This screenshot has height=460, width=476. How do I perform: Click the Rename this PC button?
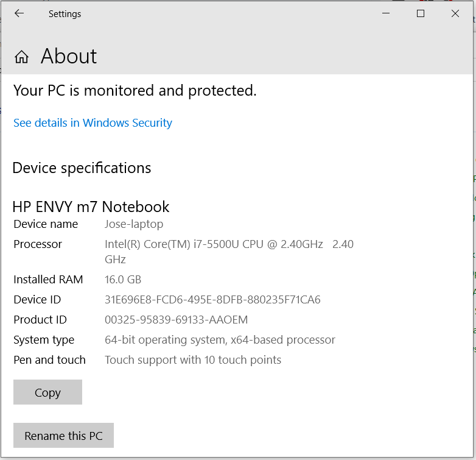63,436
